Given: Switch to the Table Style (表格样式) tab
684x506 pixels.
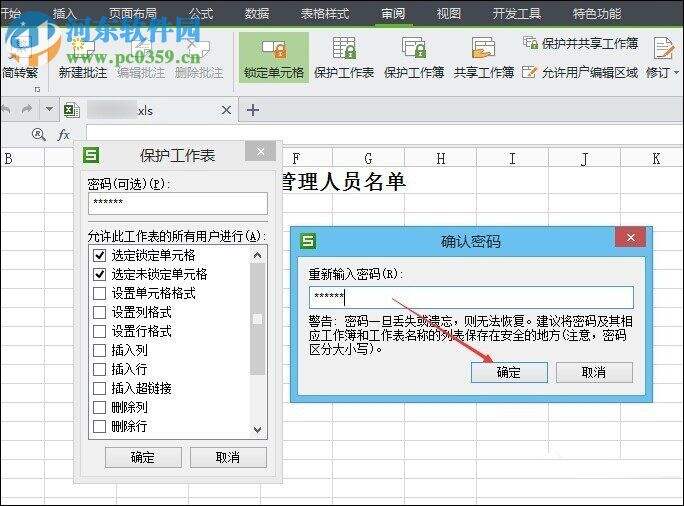Looking at the screenshot, I should point(325,14).
